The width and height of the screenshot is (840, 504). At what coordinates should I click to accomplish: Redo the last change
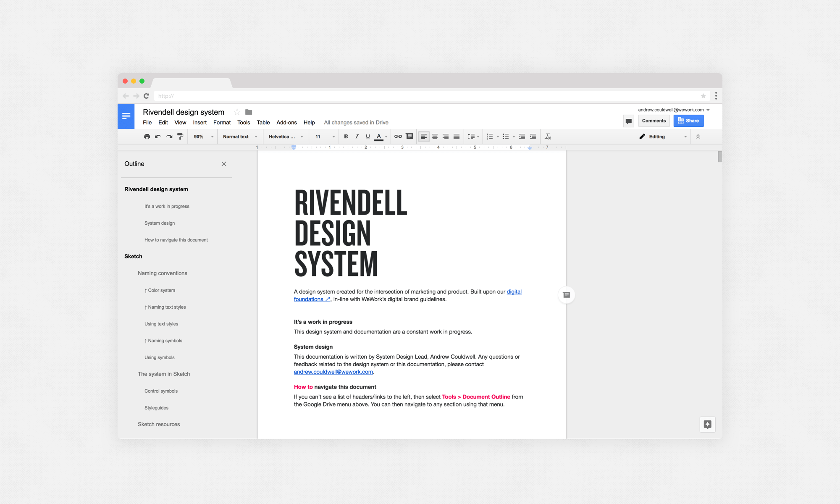pyautogui.click(x=169, y=136)
